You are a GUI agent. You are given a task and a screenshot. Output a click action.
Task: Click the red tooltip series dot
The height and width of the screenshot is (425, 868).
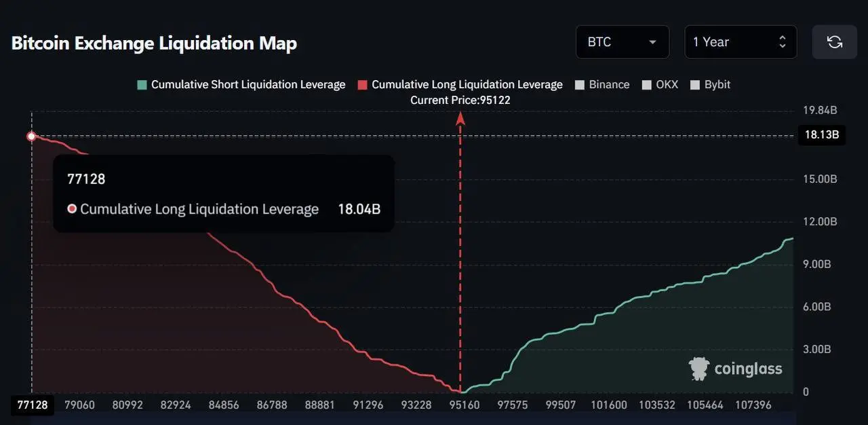(x=72, y=209)
